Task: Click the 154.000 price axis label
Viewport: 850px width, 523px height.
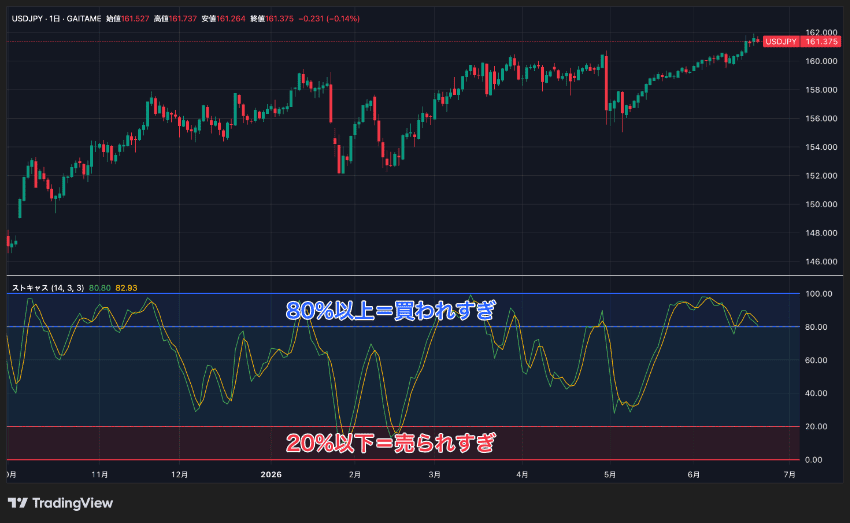Action: click(x=821, y=147)
